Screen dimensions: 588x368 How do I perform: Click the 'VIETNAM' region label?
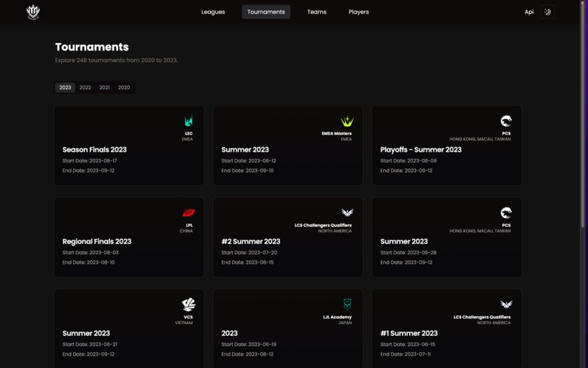click(x=184, y=323)
